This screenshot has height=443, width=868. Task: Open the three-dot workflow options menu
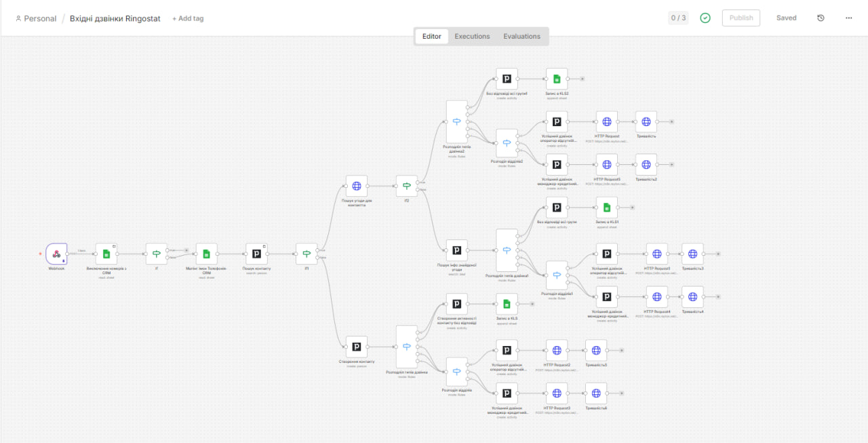click(x=848, y=18)
